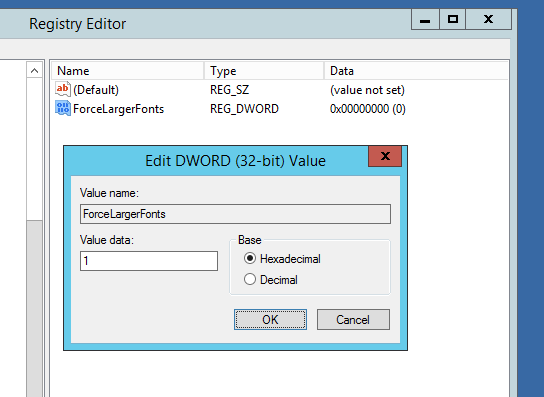
Task: Sort by Type column header
Action: (x=264, y=71)
